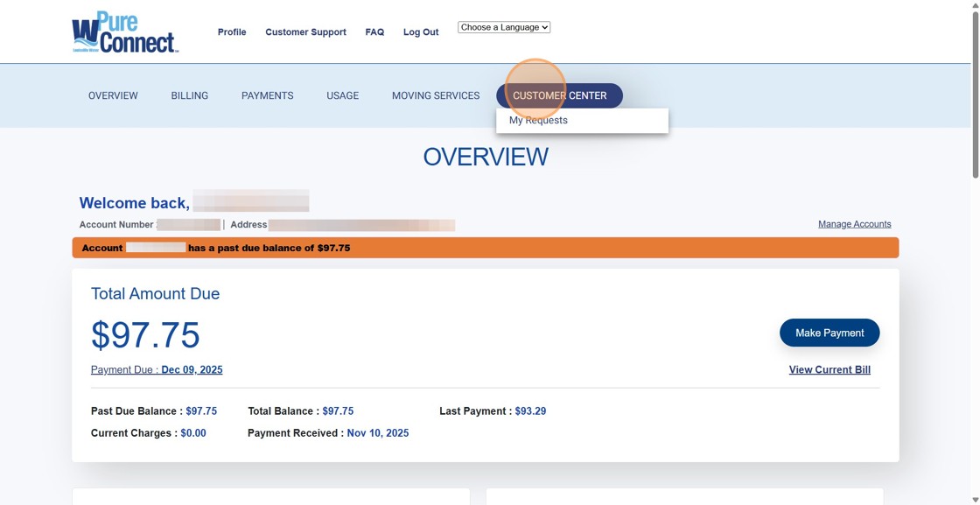The width and height of the screenshot is (980, 505).
Task: Select My Requests from the dropdown
Action: pos(538,121)
